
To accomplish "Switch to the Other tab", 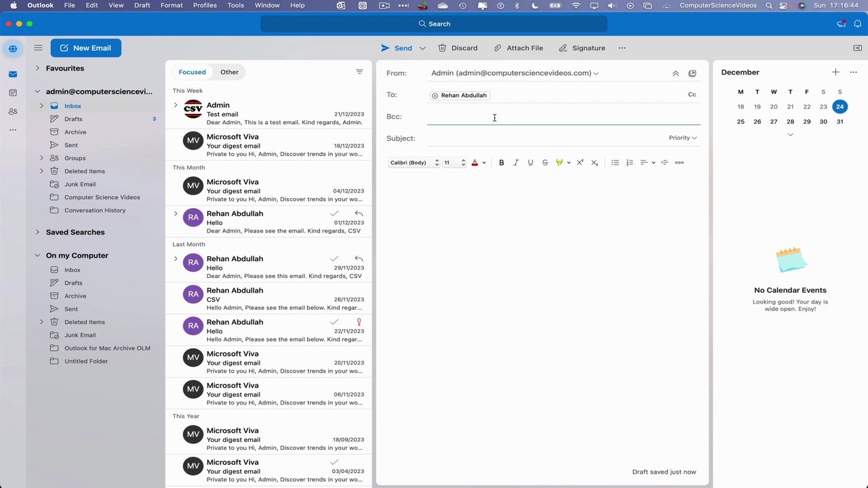I will tap(229, 72).
